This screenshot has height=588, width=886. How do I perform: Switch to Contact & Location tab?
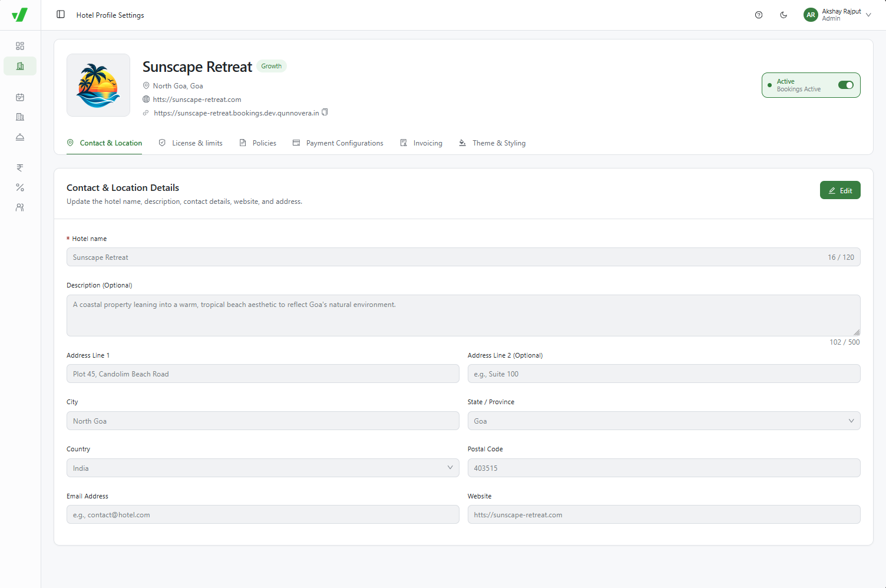click(104, 143)
